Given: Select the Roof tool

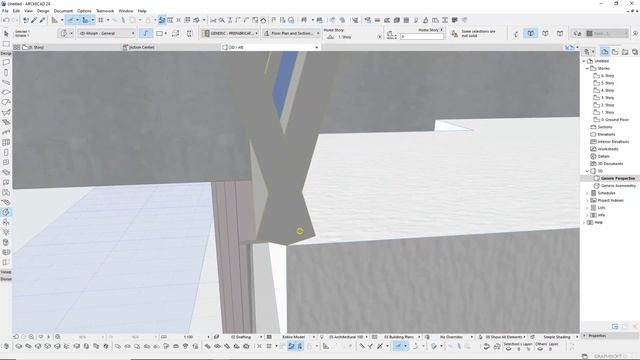Looking at the screenshot, I should (6, 102).
